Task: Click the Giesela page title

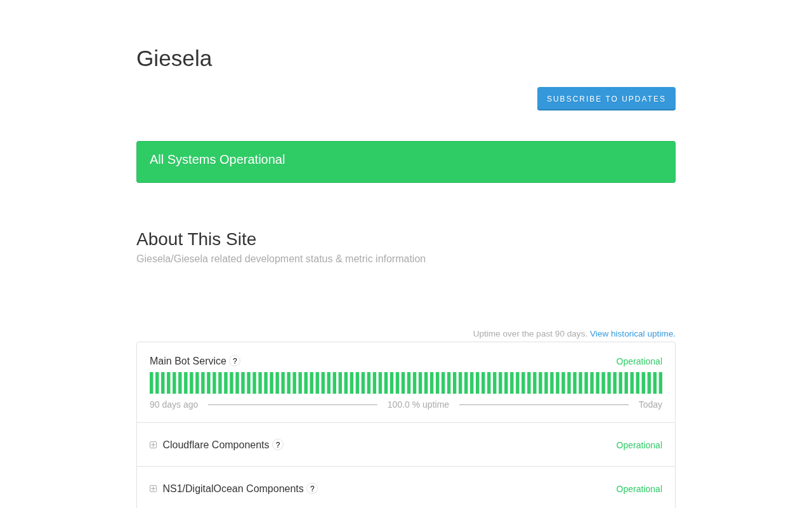Action: pos(174,58)
